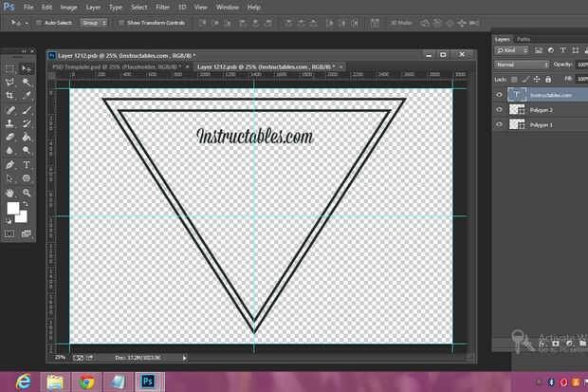Open the Layer menu
Viewport: 588px width, 392px height.
click(x=93, y=8)
